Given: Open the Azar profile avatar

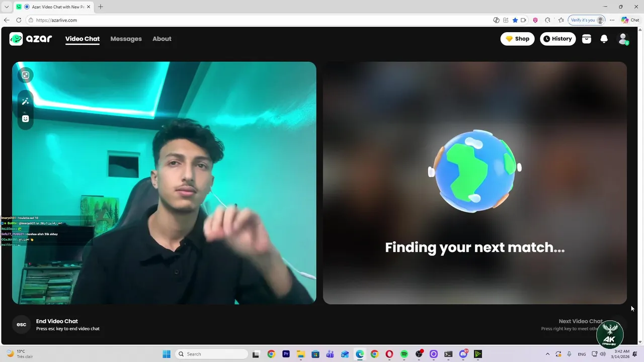Looking at the screenshot, I should 623,39.
